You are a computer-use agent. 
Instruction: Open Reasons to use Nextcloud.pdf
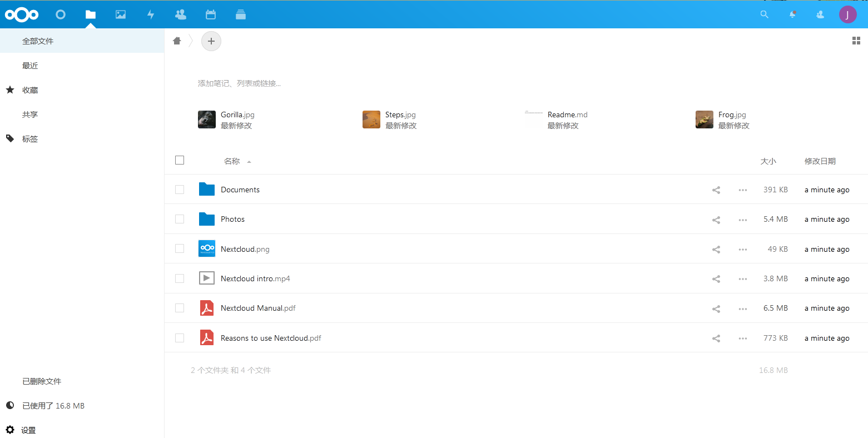point(271,338)
